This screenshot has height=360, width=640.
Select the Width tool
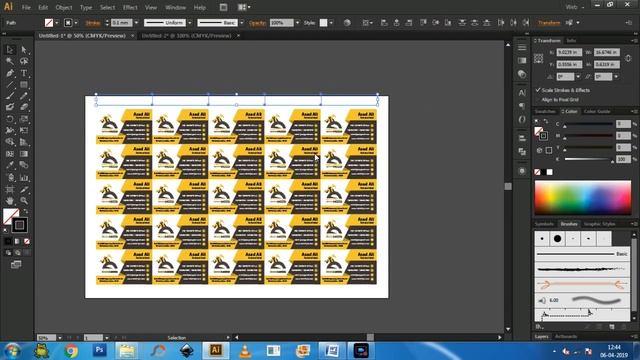tap(10, 130)
